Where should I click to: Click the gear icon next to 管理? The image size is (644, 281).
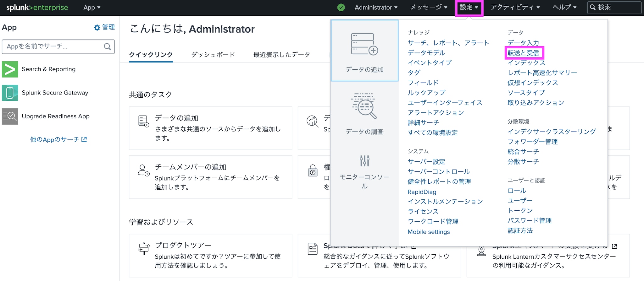coord(97,28)
